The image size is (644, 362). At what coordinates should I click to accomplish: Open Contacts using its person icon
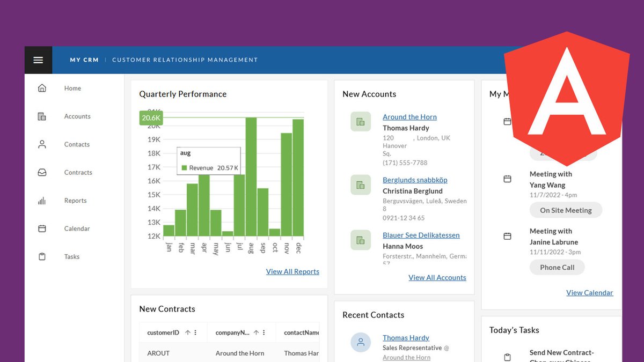42,144
